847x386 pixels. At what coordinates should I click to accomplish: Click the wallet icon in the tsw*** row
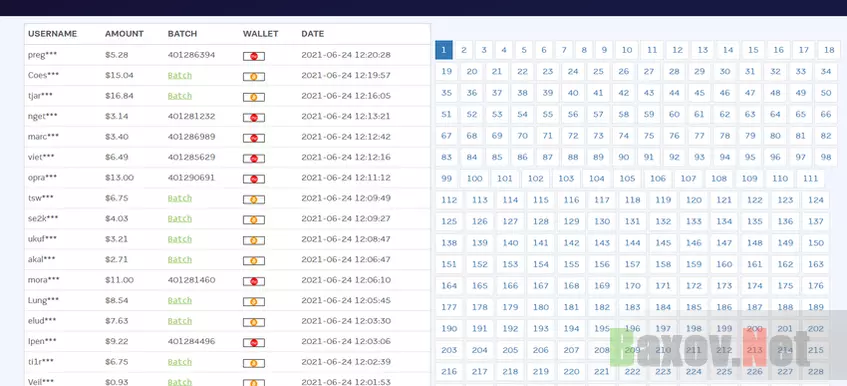click(253, 200)
